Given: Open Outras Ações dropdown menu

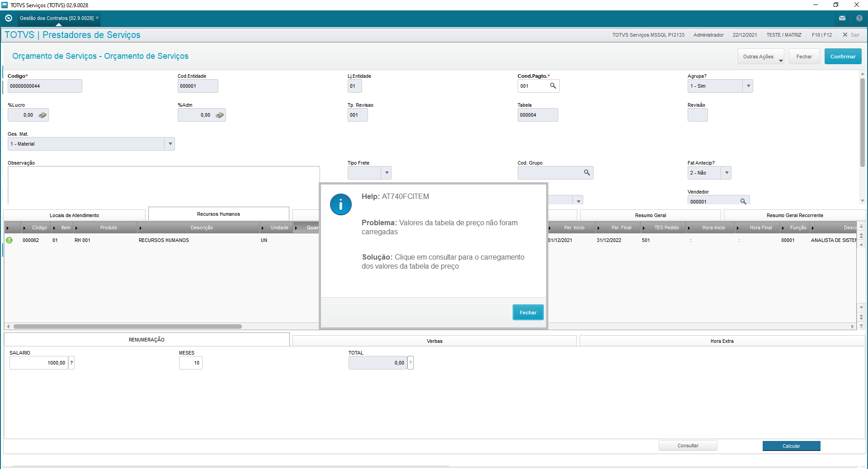Looking at the screenshot, I should pos(761,57).
